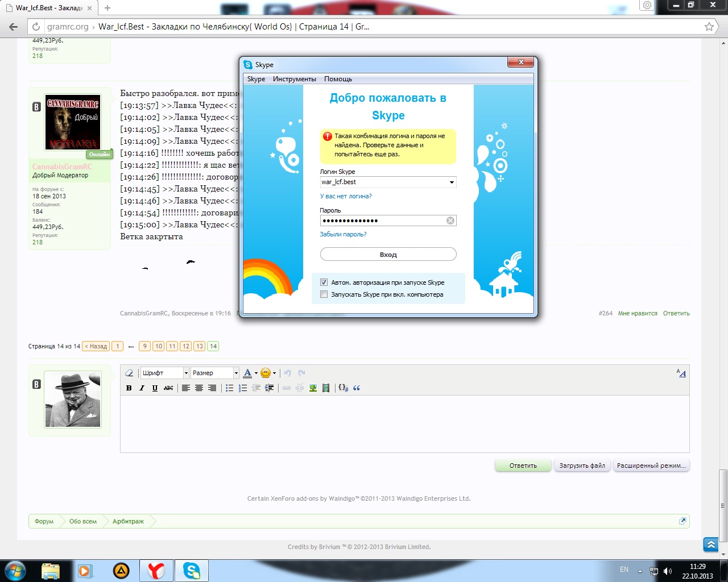Open the Помощь menu in Skype
The height and width of the screenshot is (582, 728).
point(338,79)
